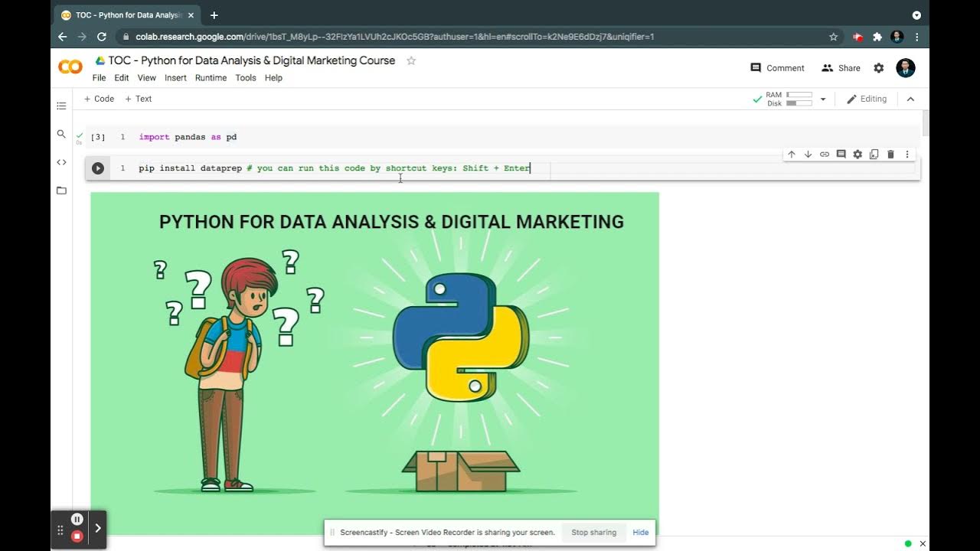This screenshot has width=980, height=551.
Task: Stop the Screencastify recording
Action: tap(77, 536)
